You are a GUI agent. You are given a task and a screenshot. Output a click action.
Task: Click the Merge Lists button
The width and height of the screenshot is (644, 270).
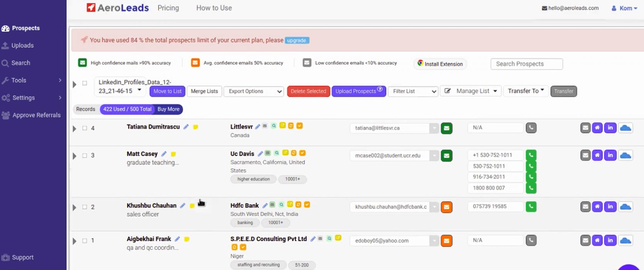(x=204, y=91)
